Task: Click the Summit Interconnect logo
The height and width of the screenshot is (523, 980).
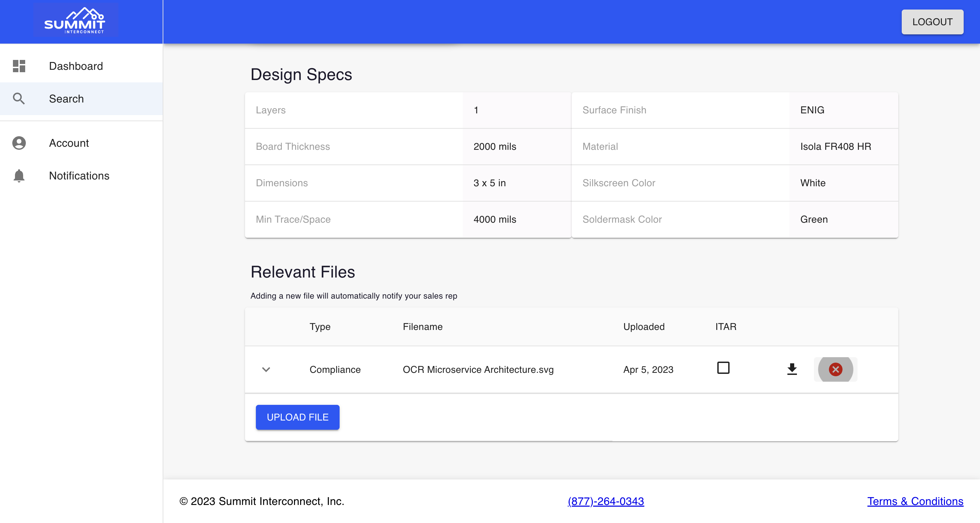Action: (75, 20)
